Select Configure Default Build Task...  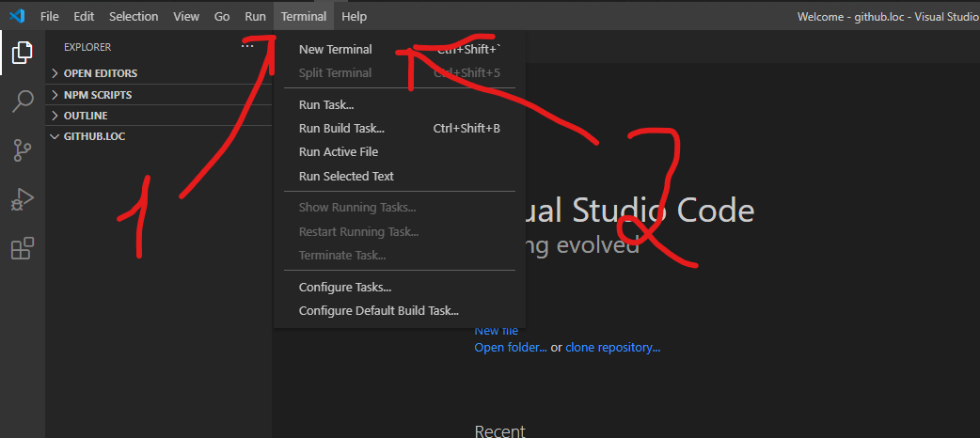pos(400,310)
